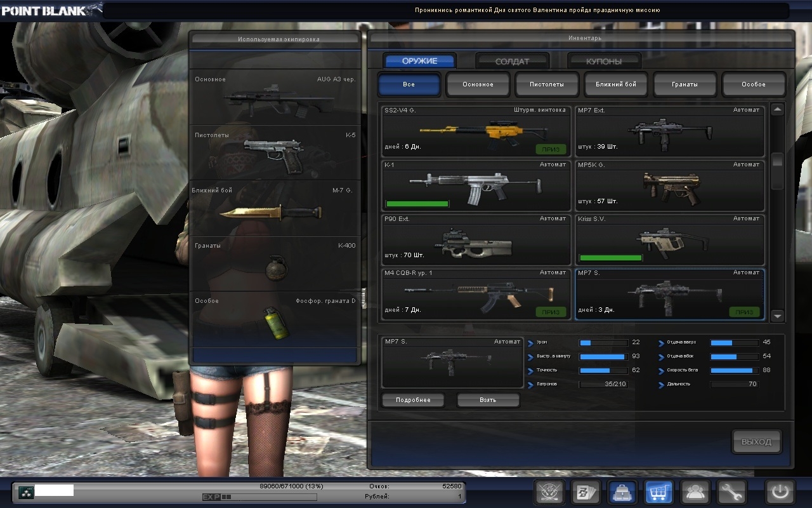Click the Подробнее button
Image resolution: width=812 pixels, height=508 pixels.
[x=413, y=400]
